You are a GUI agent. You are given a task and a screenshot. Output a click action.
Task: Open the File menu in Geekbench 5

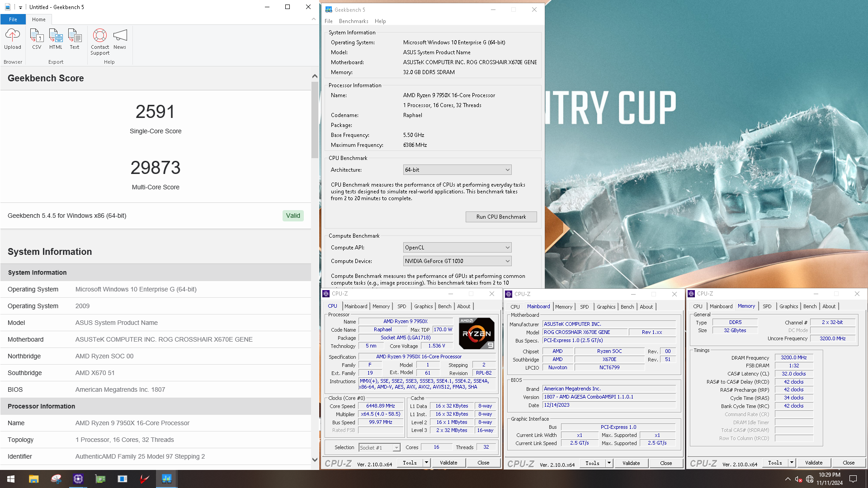click(x=329, y=21)
